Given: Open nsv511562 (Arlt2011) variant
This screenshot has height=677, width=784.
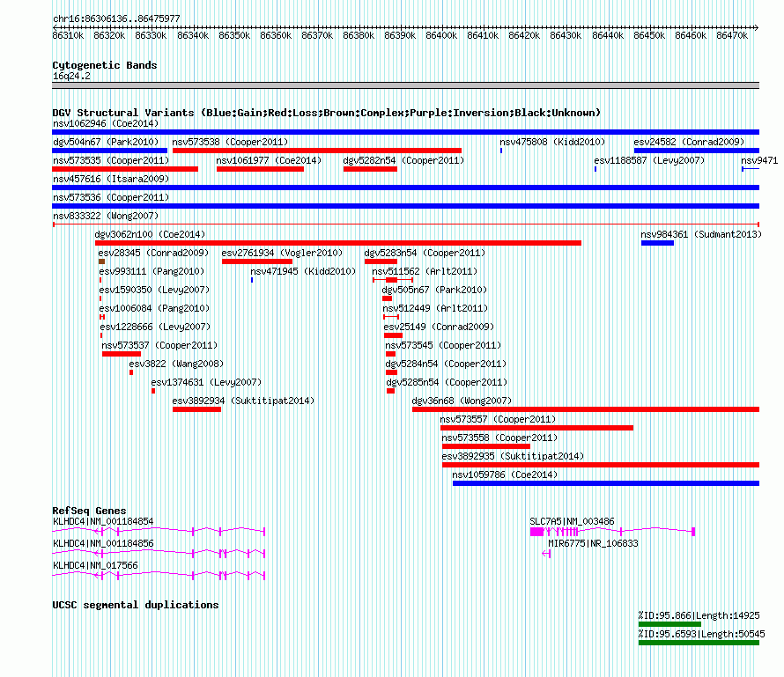Looking at the screenshot, I should coord(425,271).
